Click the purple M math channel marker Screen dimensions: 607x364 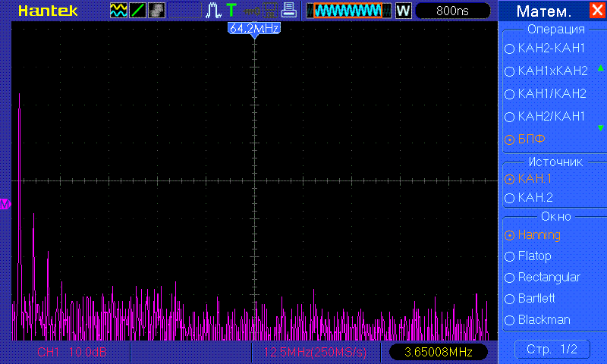tap(5, 204)
